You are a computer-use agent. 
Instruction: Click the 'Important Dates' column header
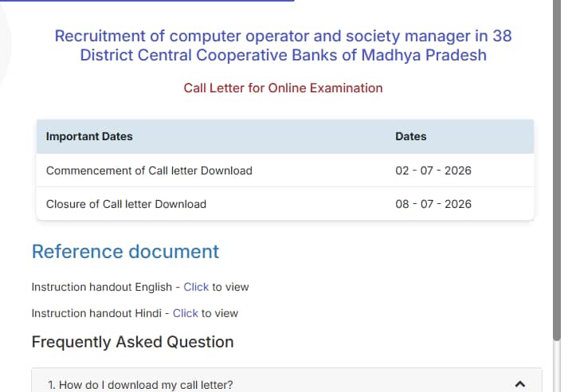tap(89, 136)
